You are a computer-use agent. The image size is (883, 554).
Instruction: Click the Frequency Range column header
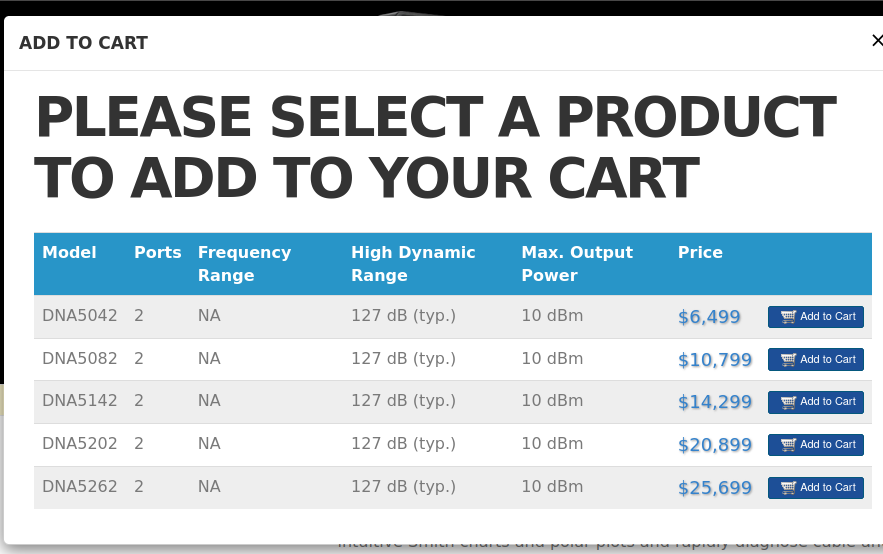tap(244, 264)
